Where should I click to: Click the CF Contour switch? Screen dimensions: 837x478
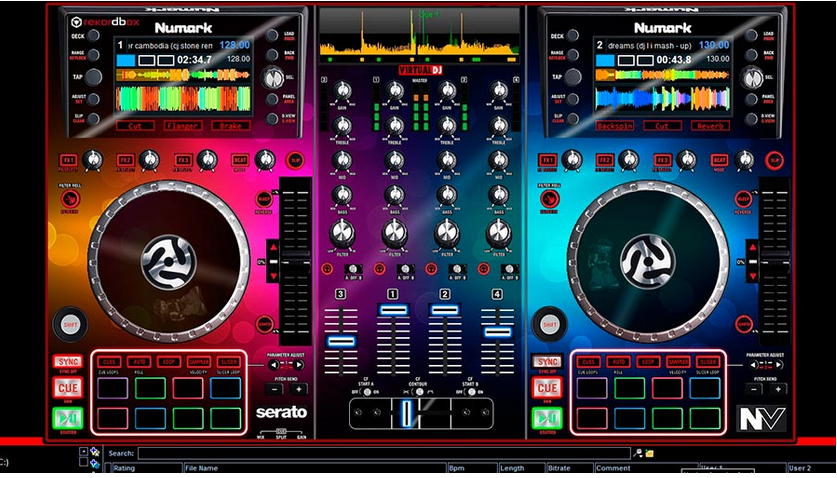pyautogui.click(x=420, y=391)
